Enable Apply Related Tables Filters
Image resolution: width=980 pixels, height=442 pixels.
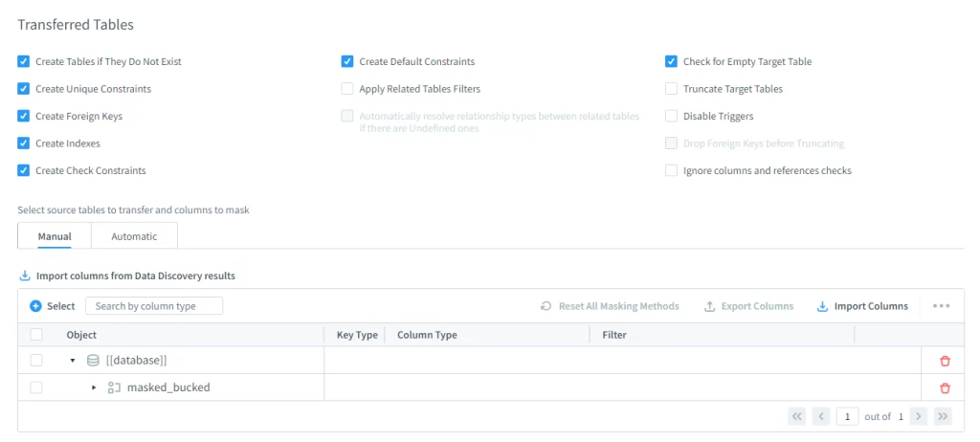click(347, 89)
